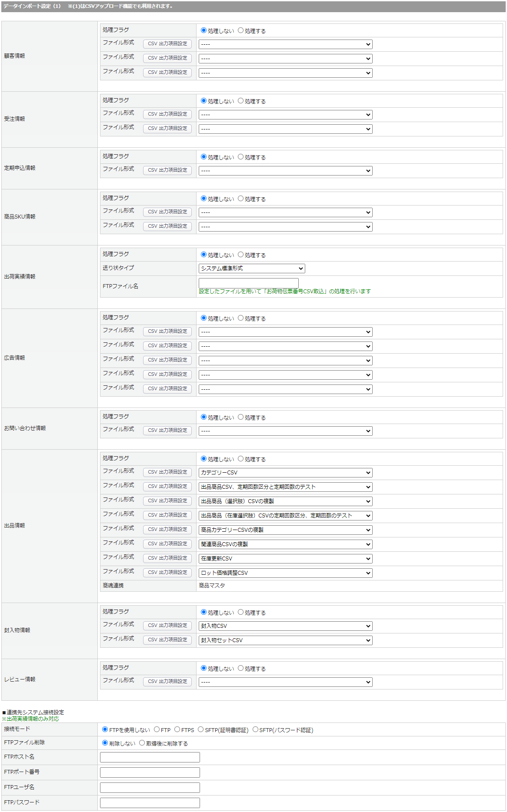Expand the カテゴリーCSV file format dropdown
The height and width of the screenshot is (812, 507).
pyautogui.click(x=285, y=473)
